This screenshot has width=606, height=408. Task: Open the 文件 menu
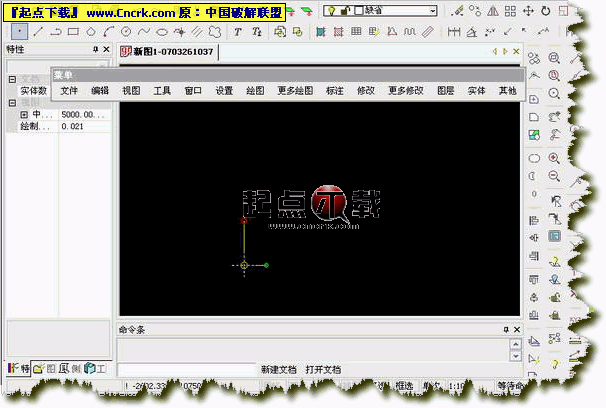[68, 90]
